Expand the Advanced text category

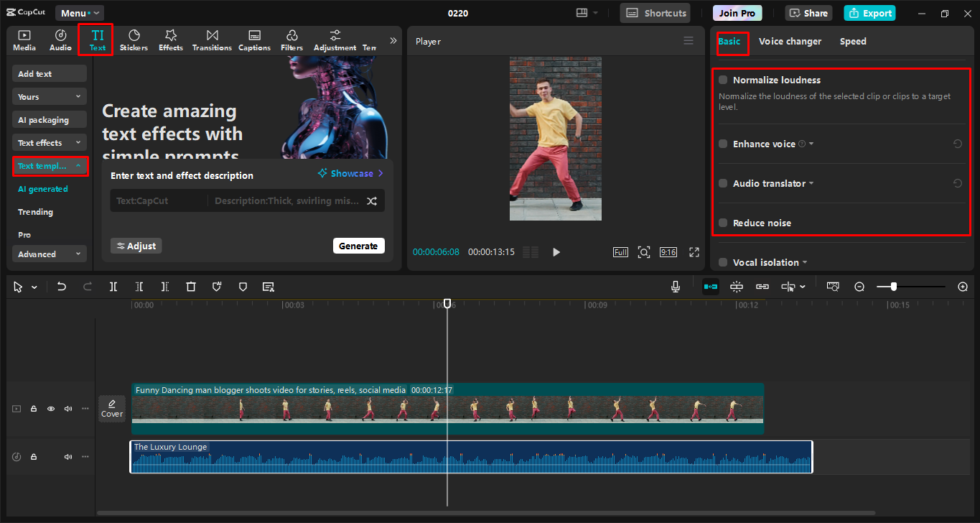coord(50,254)
